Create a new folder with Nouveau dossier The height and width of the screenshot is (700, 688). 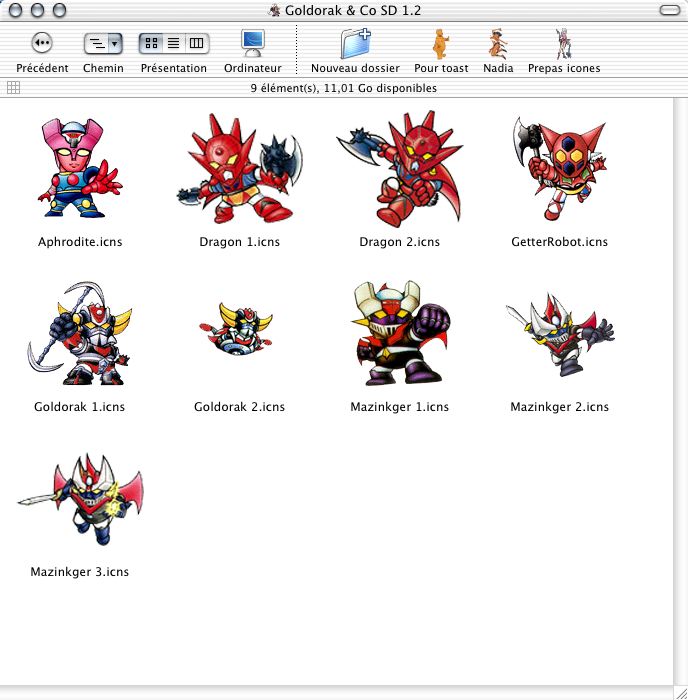pos(355,43)
